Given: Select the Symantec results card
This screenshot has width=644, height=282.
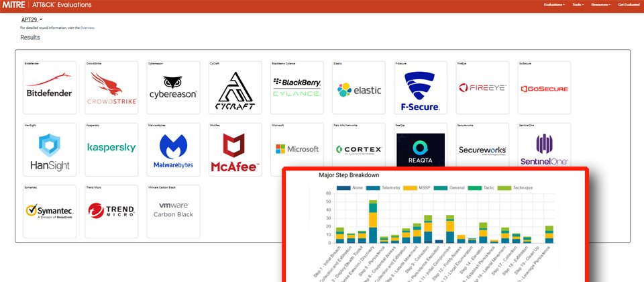Looking at the screenshot, I should pyautogui.click(x=50, y=211).
